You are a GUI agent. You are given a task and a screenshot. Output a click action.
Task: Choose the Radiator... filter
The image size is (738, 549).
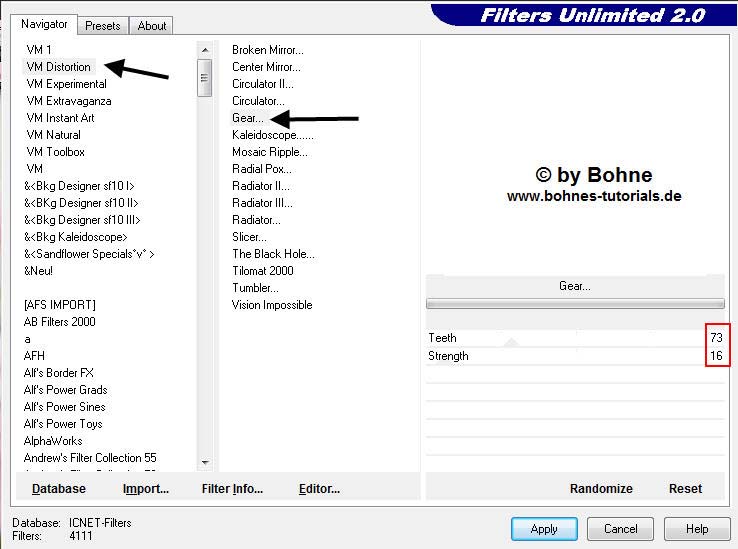click(x=257, y=220)
